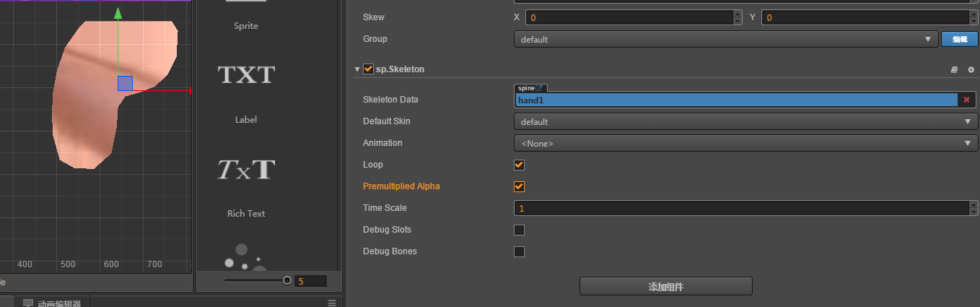Select the particle system preset icon
This screenshot has height=307, width=980.
coord(242,256)
